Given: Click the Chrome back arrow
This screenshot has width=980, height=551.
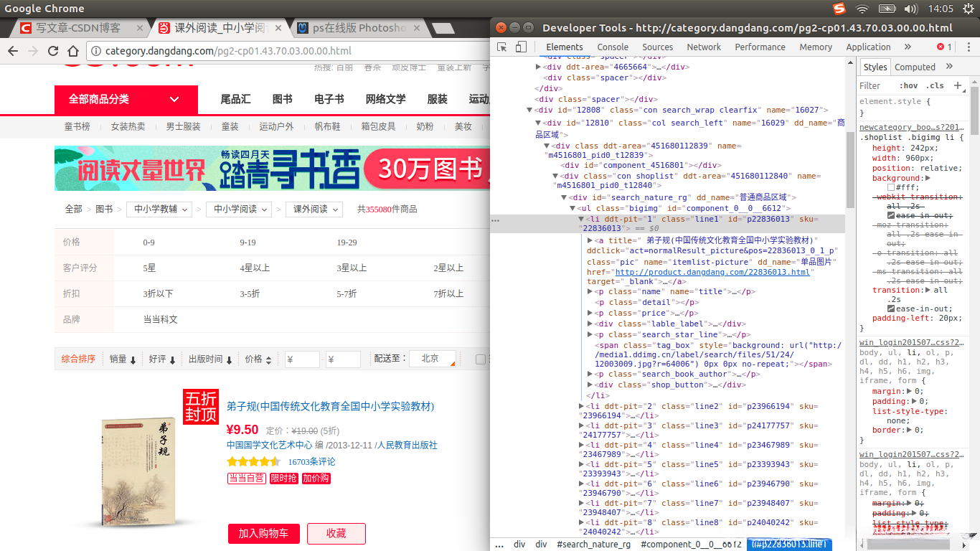Looking at the screenshot, I should point(13,52).
